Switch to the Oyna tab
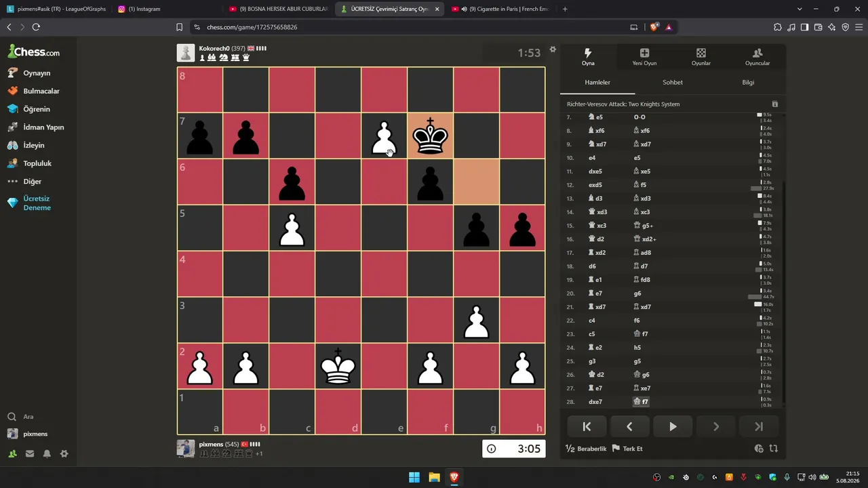Viewport: 868px width, 488px height. pos(588,57)
